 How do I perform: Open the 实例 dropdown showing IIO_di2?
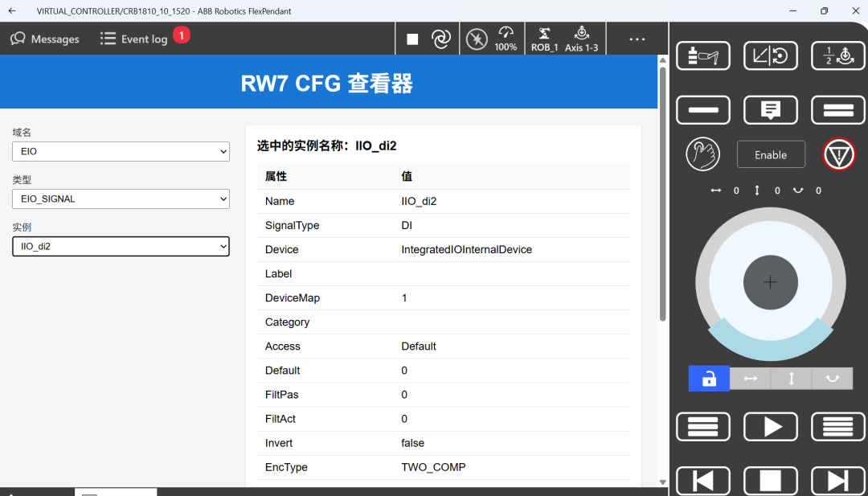[x=121, y=246]
